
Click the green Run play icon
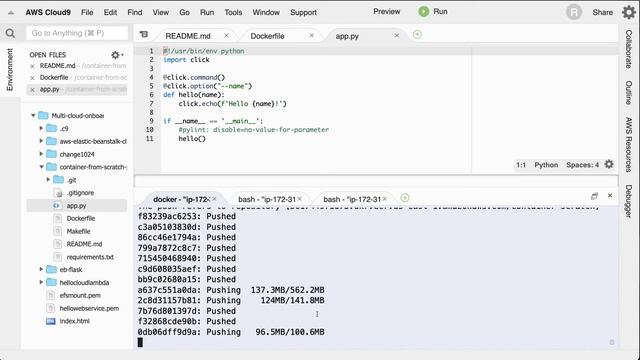424,11
